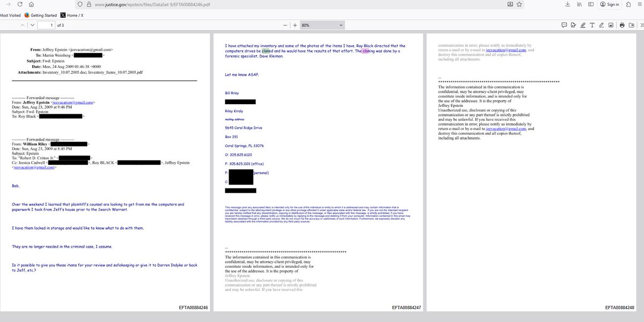This screenshot has height=322, width=644.
Task: Click '5645 Coral Ridge Drive' address line
Action: (244, 128)
